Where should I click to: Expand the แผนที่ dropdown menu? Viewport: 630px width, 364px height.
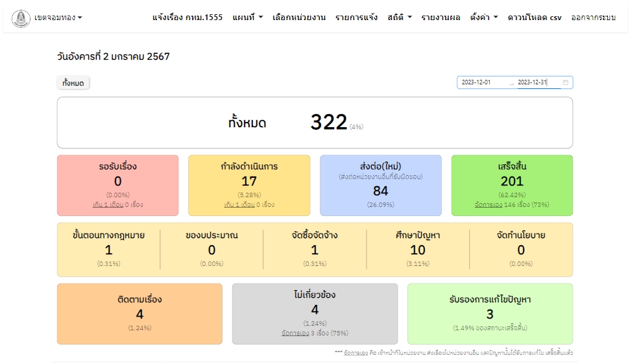pyautogui.click(x=247, y=18)
